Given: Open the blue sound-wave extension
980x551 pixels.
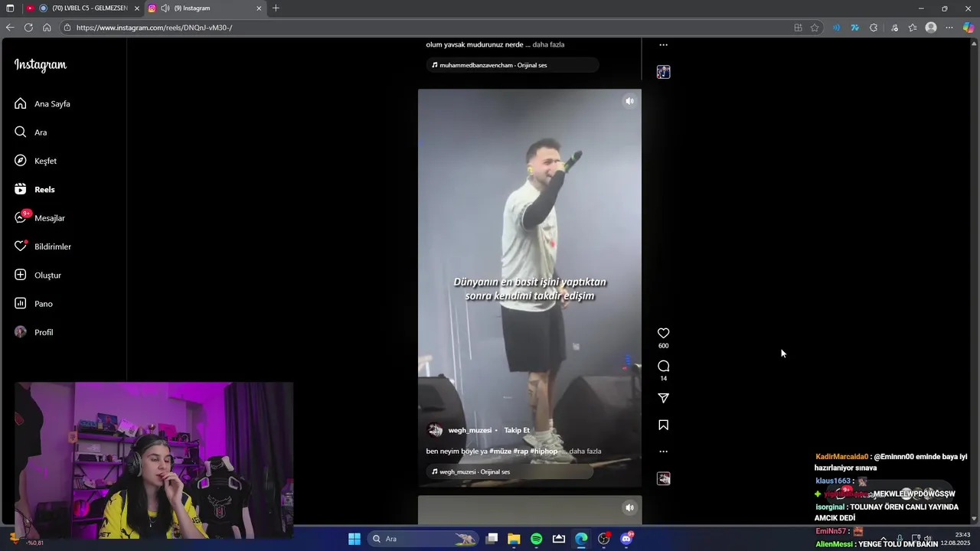Looking at the screenshot, I should pos(836,28).
